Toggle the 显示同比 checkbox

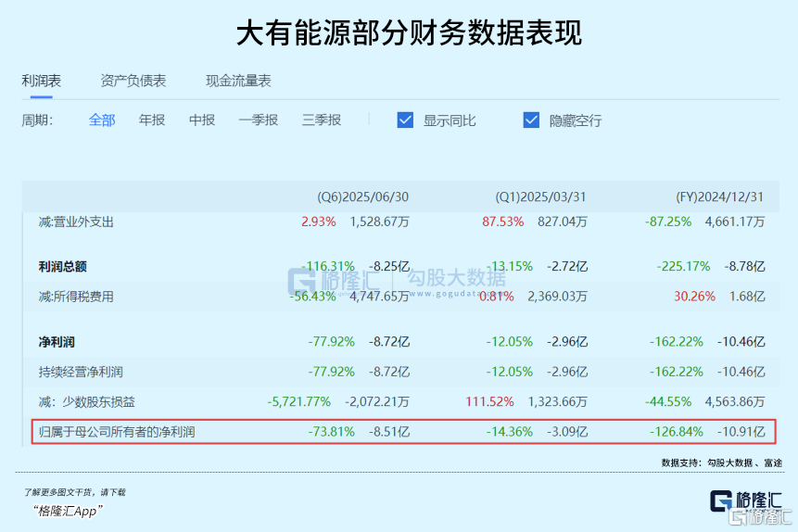pos(405,120)
